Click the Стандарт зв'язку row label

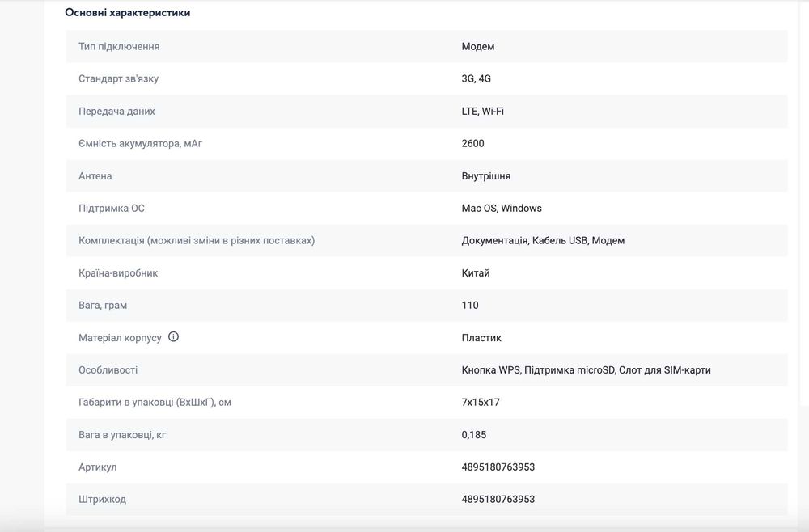tap(118, 79)
